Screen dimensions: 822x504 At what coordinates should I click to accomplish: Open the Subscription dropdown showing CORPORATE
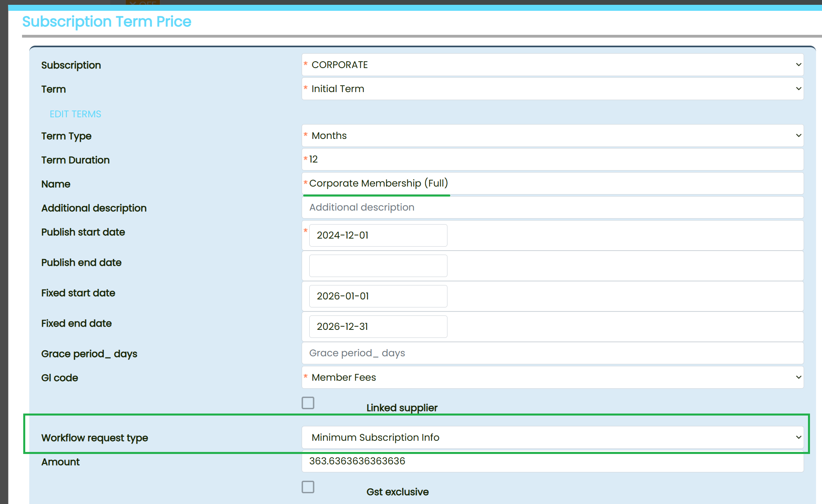click(552, 65)
